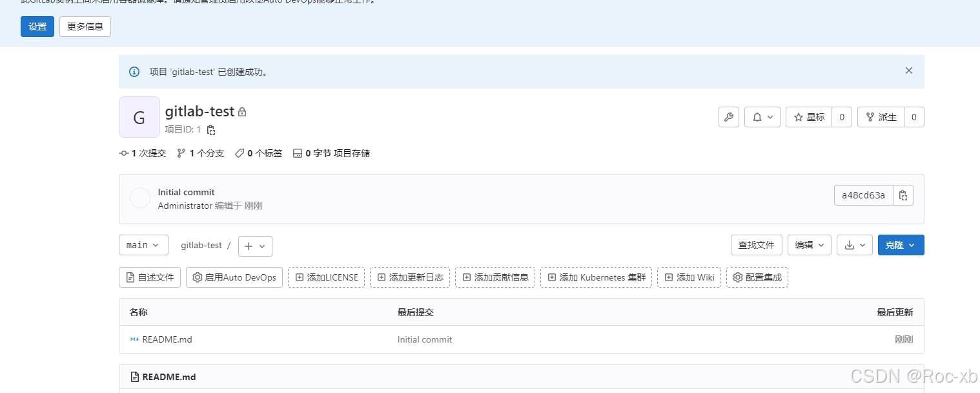
Task: Open README.md in the file table
Action: (167, 339)
